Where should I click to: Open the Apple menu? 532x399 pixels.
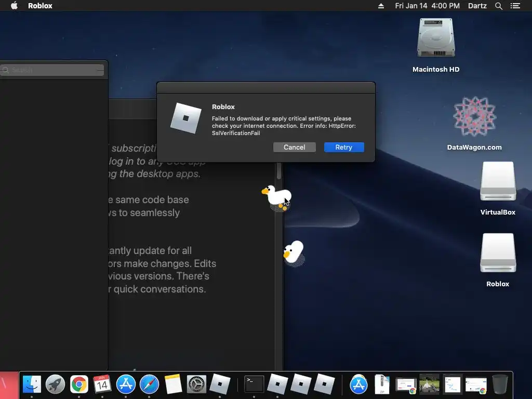[14, 6]
